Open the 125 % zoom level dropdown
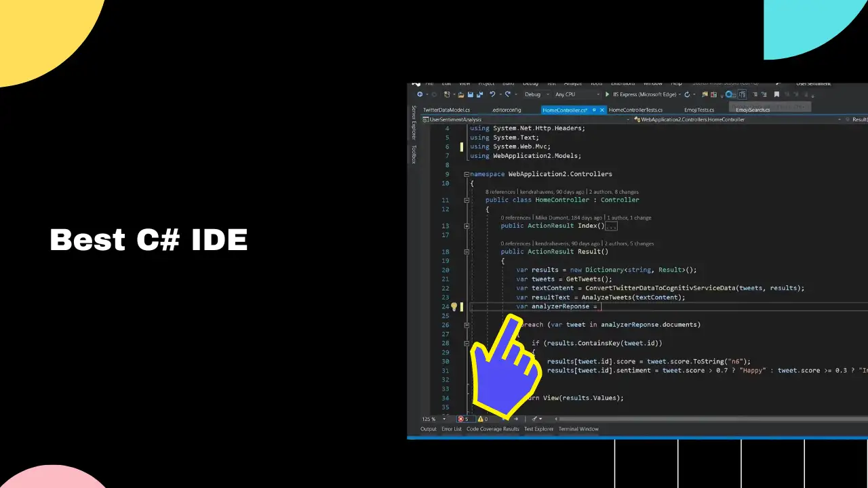The image size is (868, 488). tap(433, 419)
